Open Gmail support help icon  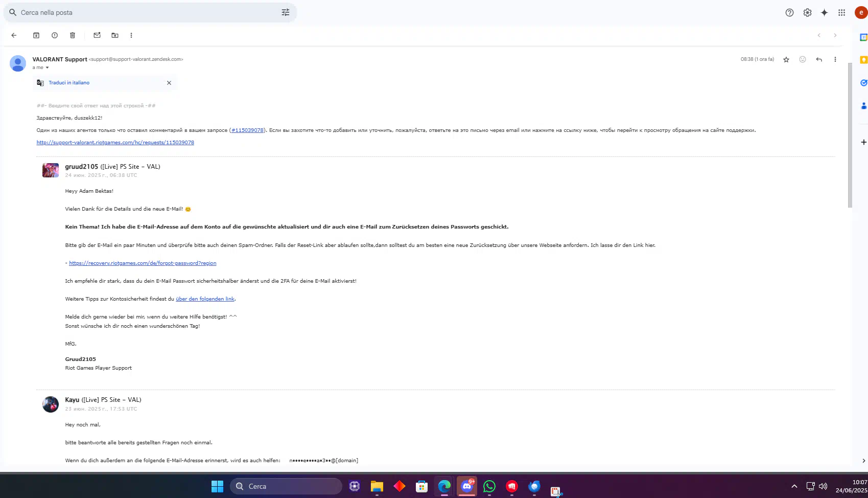point(789,13)
